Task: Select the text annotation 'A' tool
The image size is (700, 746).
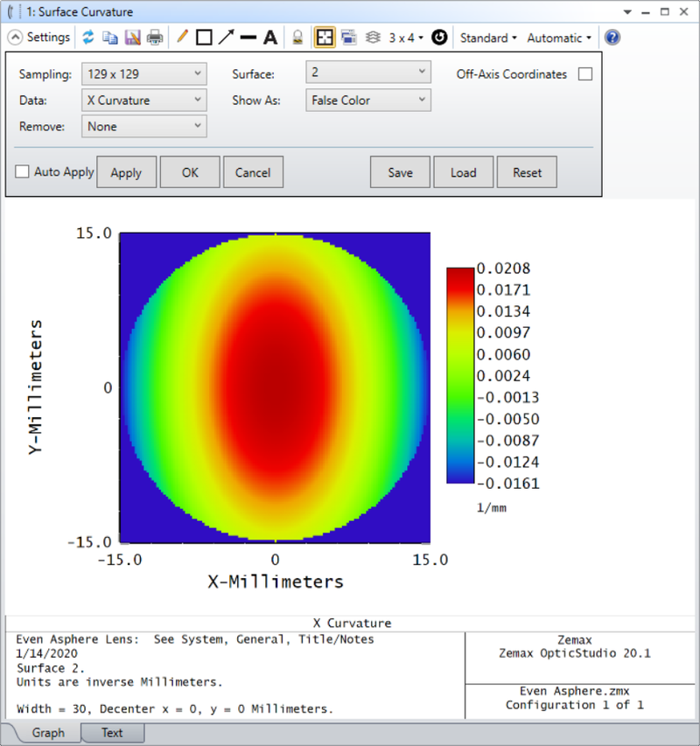Action: coord(270,38)
